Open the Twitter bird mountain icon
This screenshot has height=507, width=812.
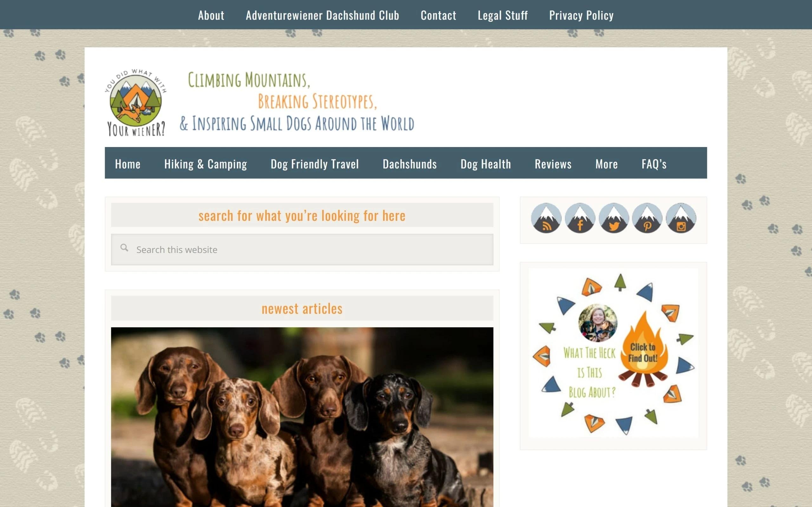pos(614,218)
